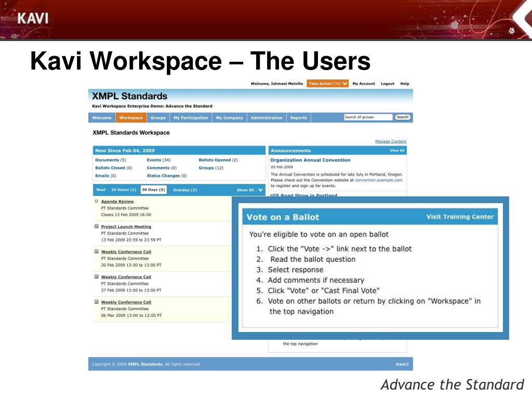
Task: Click View All in Announcements
Action: (x=397, y=150)
